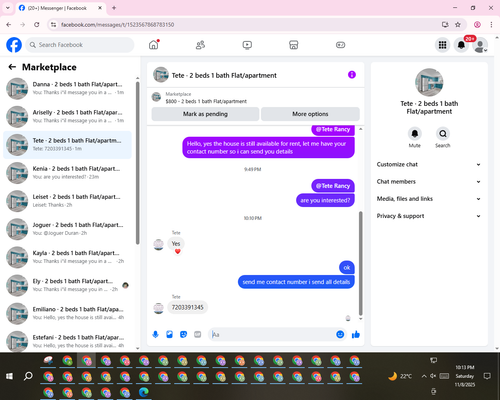Open the Friends icon in top bar
This screenshot has height=400, width=500.
(200, 45)
